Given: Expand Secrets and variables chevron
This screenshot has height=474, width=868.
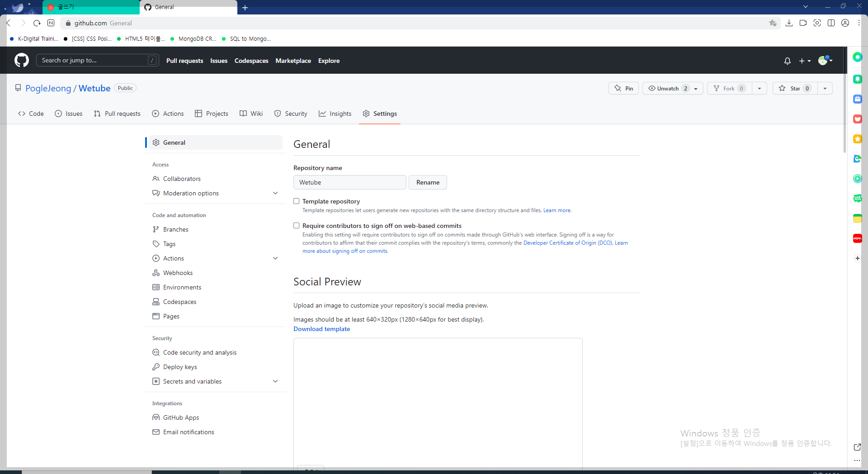Looking at the screenshot, I should [275, 381].
